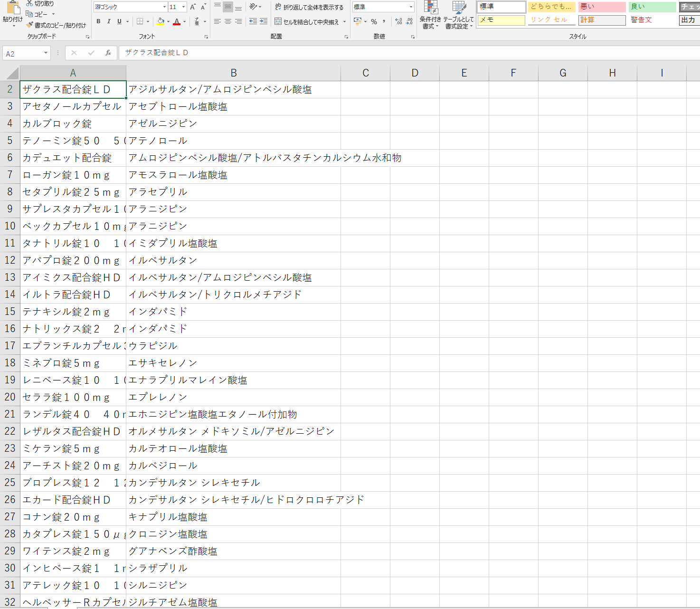Open the font (フォント) dialog launcher

click(x=206, y=37)
